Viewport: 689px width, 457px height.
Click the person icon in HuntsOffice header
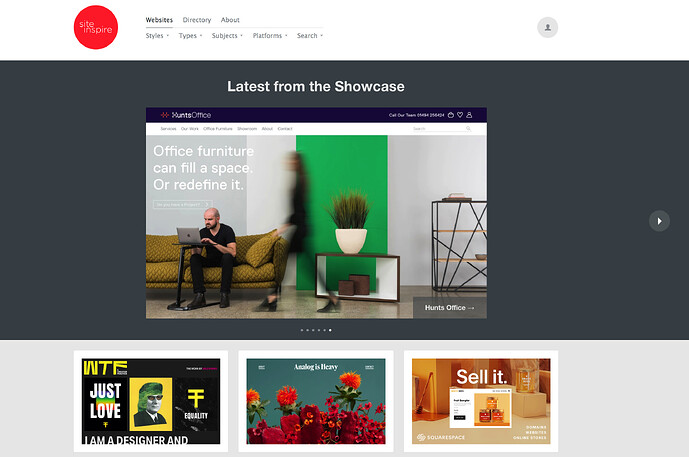click(x=469, y=115)
